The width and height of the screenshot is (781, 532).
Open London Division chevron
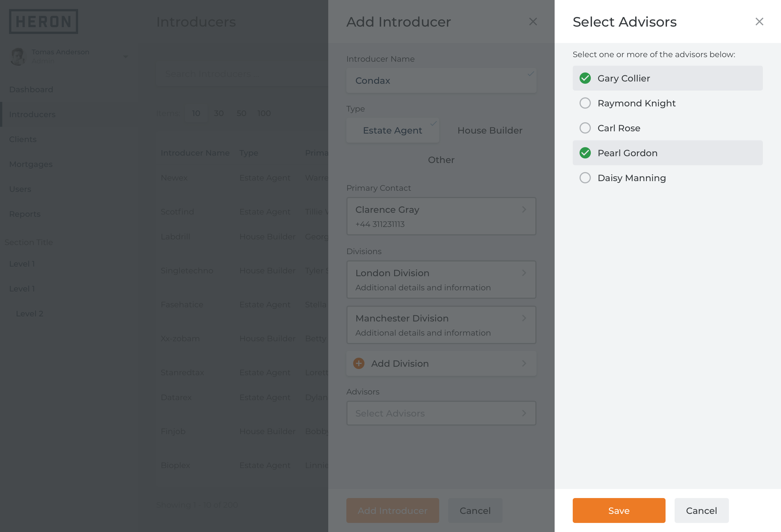tap(524, 273)
